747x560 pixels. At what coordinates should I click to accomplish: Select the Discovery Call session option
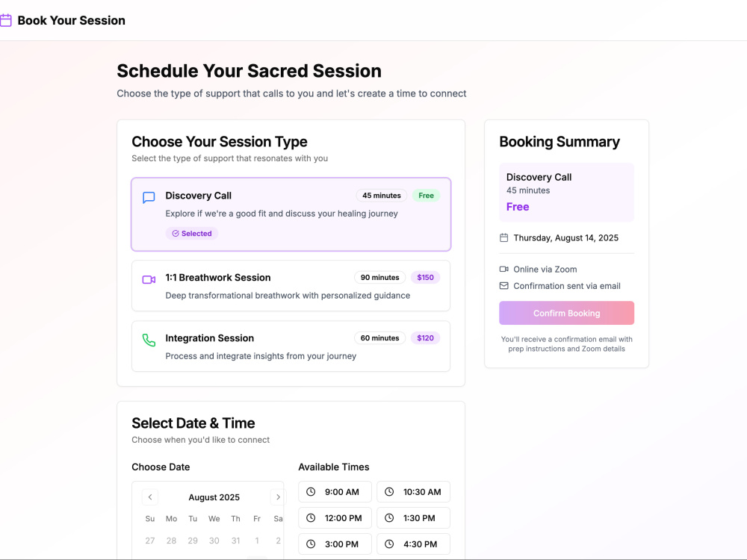coord(291,214)
